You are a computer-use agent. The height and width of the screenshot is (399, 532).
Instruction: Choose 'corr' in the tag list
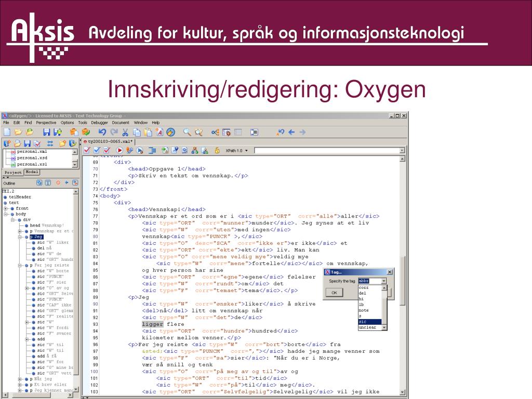point(370,287)
